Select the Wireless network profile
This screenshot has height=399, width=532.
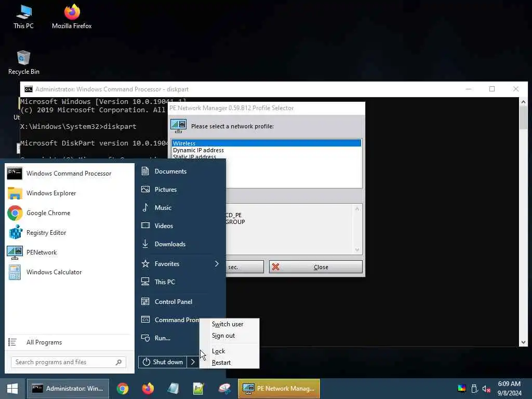point(267,143)
